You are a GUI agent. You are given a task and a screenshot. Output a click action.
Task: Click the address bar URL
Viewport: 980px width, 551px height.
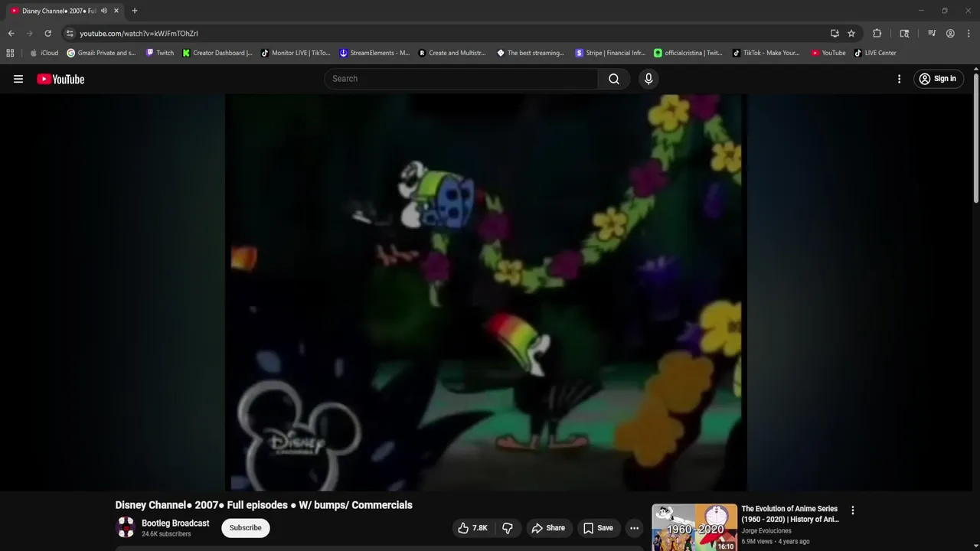(139, 34)
